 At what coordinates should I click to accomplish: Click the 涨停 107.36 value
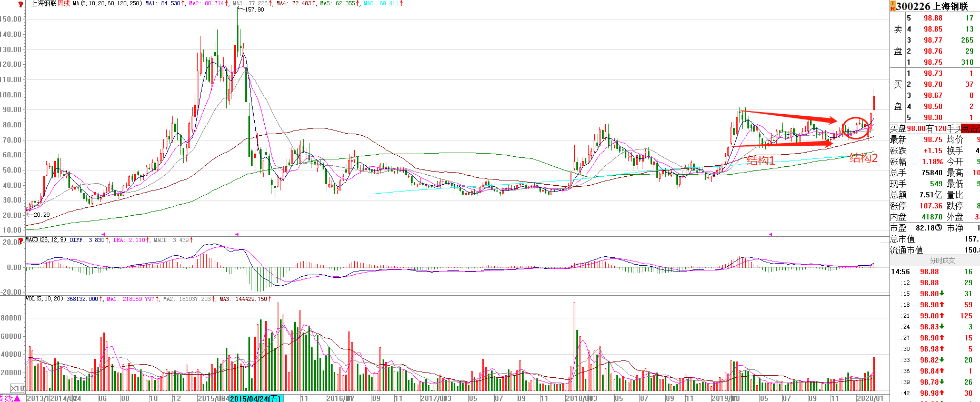coord(931,206)
